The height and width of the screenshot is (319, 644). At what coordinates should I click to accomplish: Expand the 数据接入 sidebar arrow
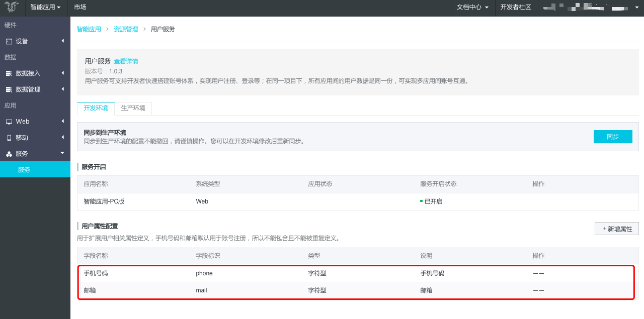[63, 73]
